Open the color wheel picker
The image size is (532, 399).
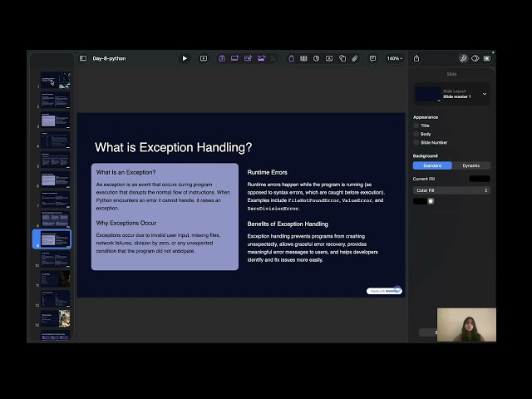point(431,201)
